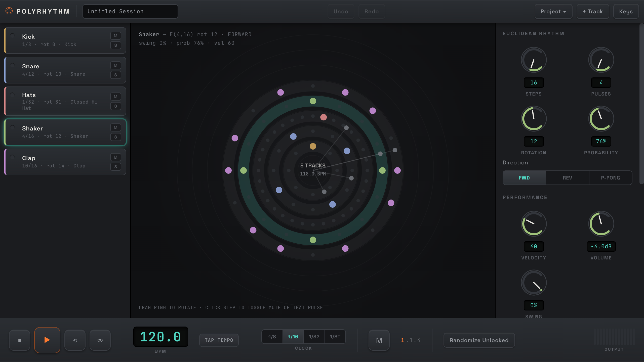Viewport: 644px width, 362px height.
Task: Mute the Shaker track
Action: pos(116,127)
